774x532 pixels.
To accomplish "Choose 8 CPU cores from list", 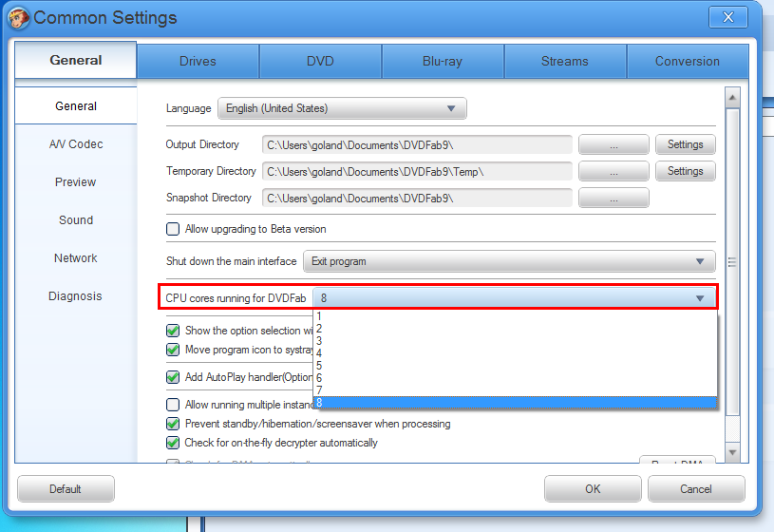I will 515,403.
